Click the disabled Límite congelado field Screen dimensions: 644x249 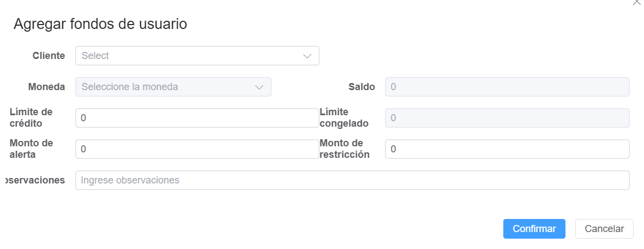pos(507,118)
